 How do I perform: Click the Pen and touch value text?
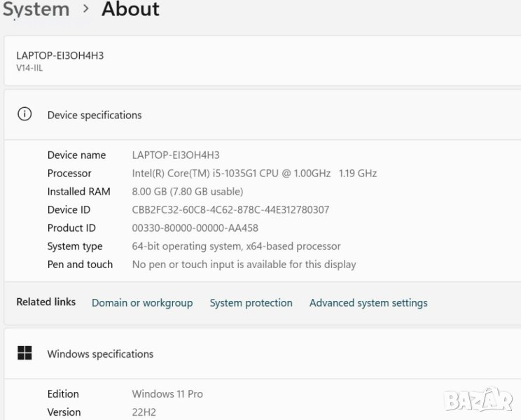tap(244, 265)
